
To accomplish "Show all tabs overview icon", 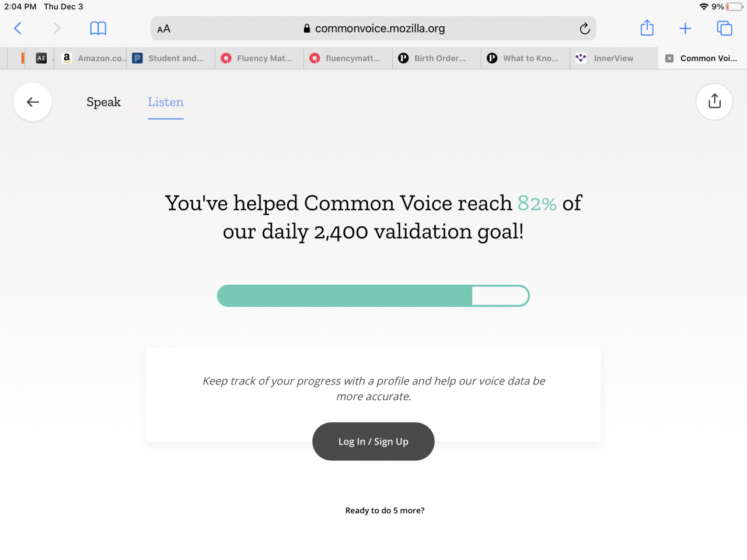I will tap(724, 28).
